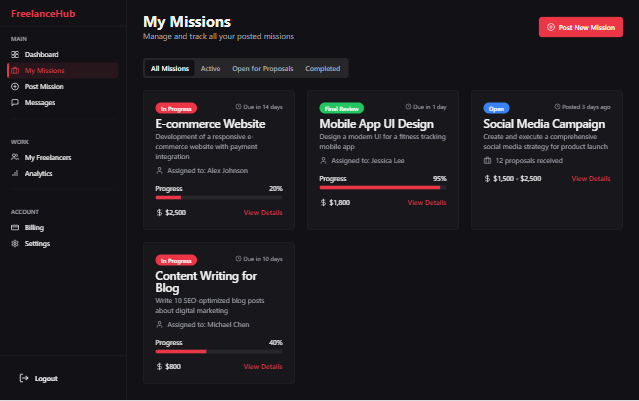
Task: Click Assigned to: Jessica Lee text
Action: 368,161
